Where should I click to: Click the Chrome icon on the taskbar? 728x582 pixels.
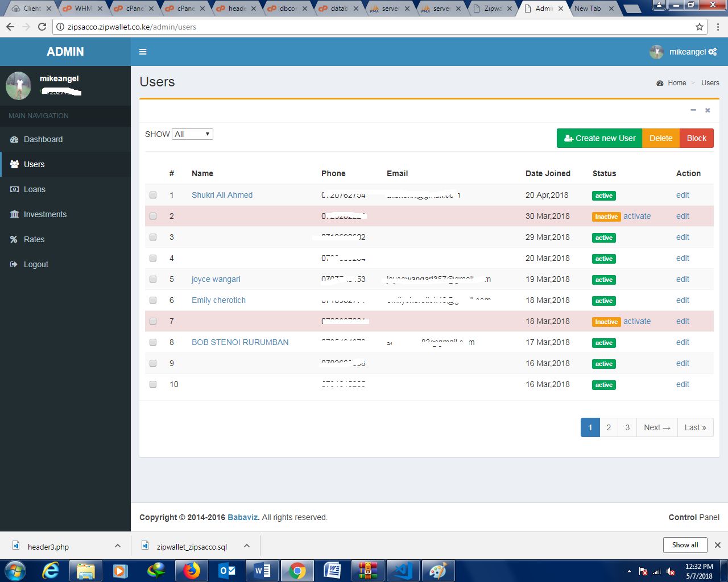click(297, 570)
